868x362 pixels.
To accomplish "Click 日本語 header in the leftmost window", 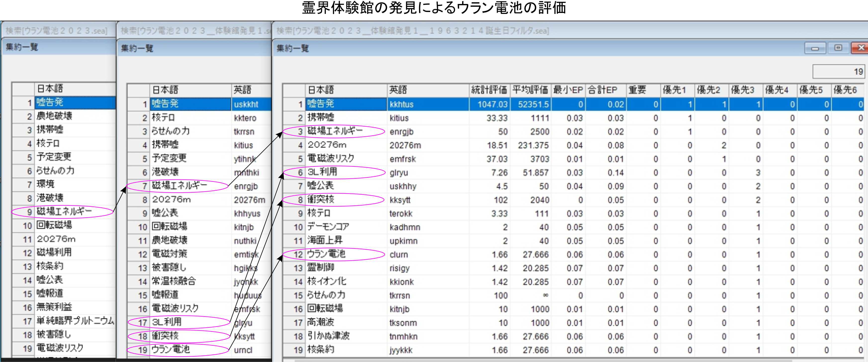I will [75, 88].
